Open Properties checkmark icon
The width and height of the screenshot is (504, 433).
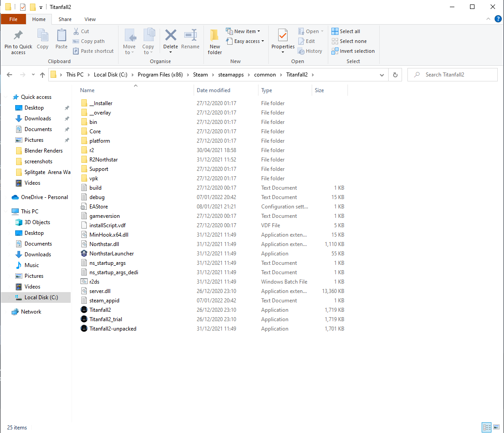coord(283,35)
